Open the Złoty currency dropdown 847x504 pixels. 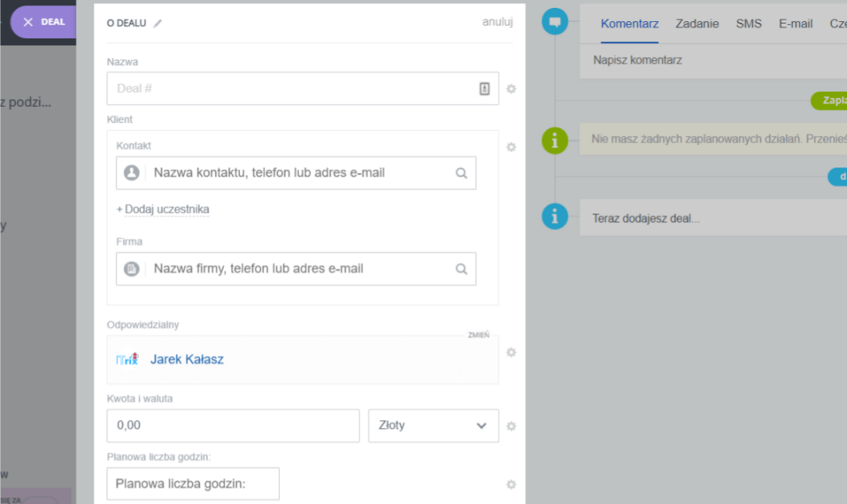[433, 426]
